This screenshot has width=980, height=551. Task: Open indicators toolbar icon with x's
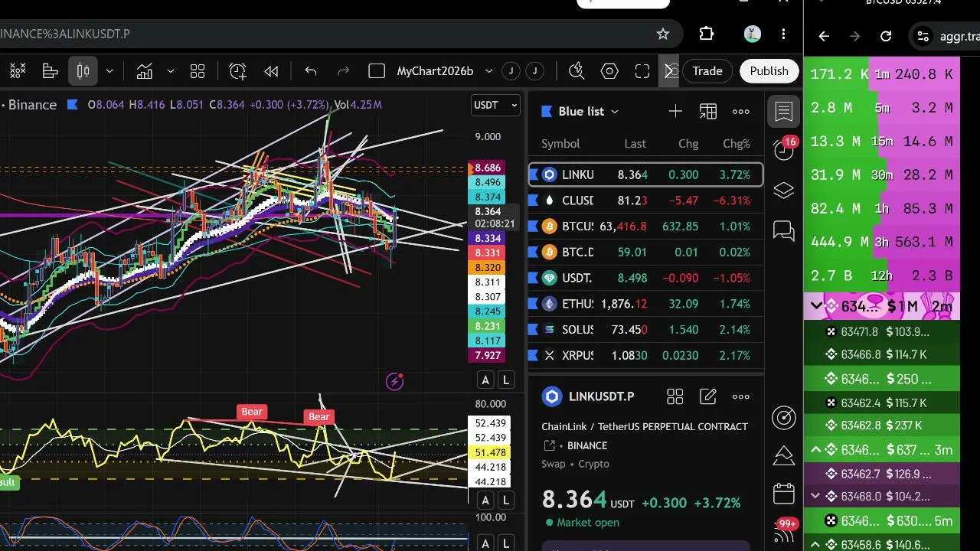tap(17, 71)
